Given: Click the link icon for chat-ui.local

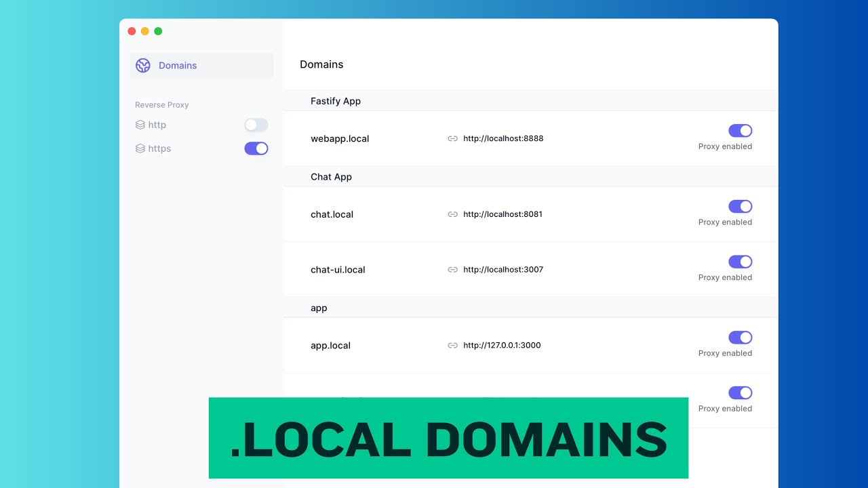Looking at the screenshot, I should [x=452, y=270].
